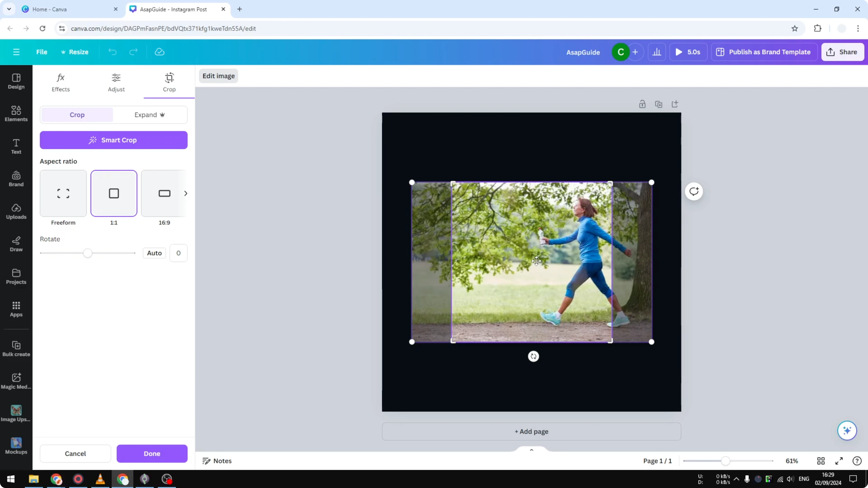Open the Image Upscaler app

pos(16,414)
